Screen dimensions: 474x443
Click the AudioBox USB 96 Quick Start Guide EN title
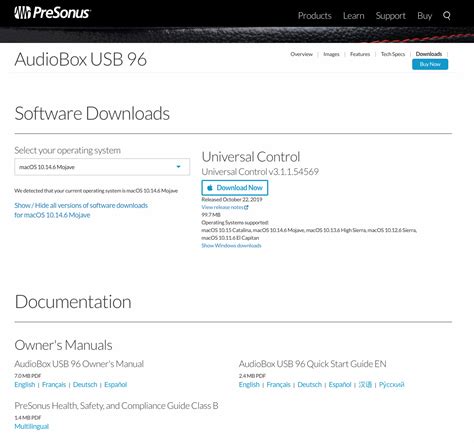pyautogui.click(x=312, y=364)
